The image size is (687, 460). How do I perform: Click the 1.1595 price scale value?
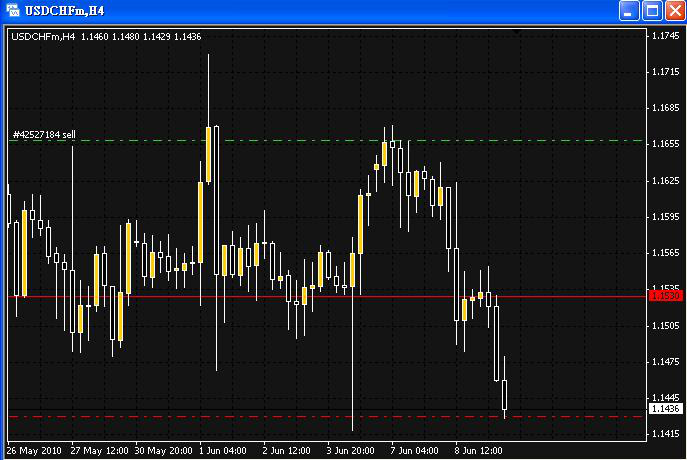coord(666,217)
